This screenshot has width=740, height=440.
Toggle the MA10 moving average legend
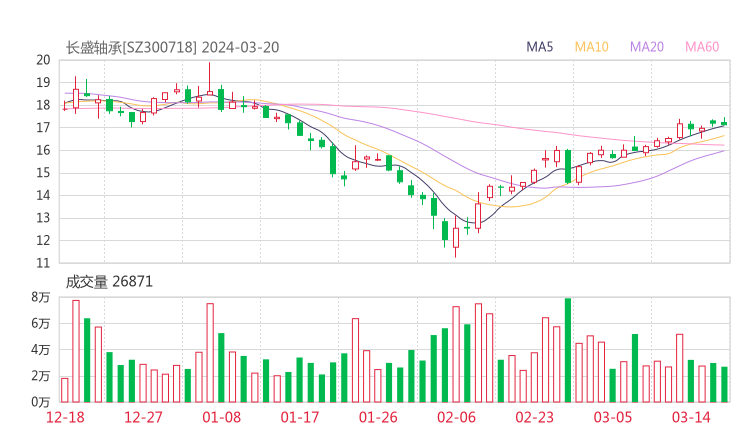click(591, 47)
